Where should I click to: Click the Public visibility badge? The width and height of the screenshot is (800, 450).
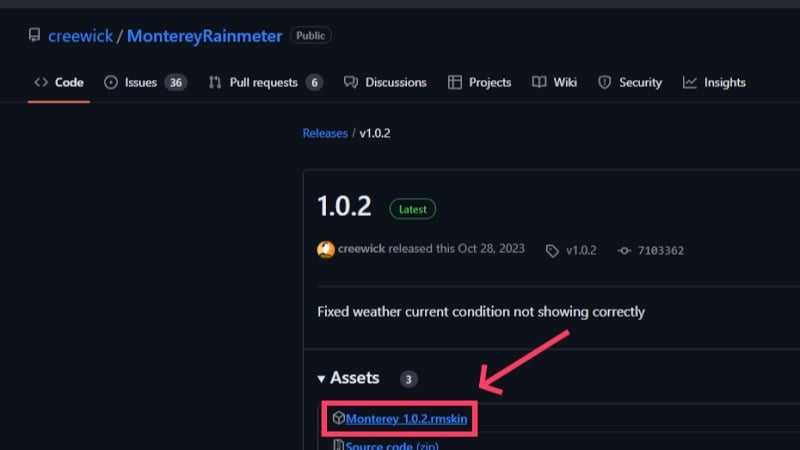(x=310, y=36)
